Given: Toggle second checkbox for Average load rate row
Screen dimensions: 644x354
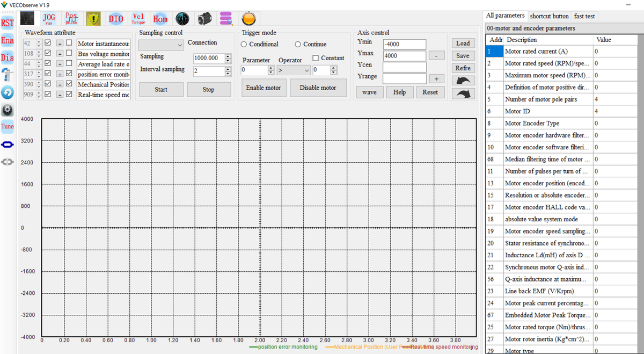Looking at the screenshot, I should click(x=69, y=64).
